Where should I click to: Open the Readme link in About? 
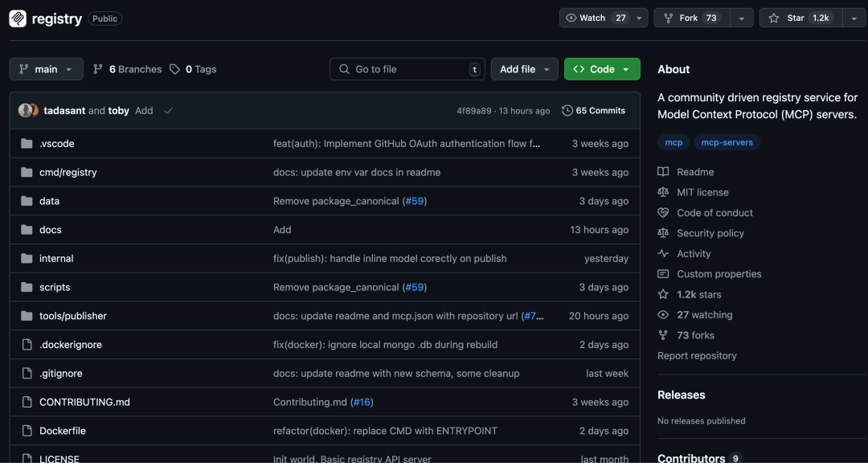click(x=695, y=172)
